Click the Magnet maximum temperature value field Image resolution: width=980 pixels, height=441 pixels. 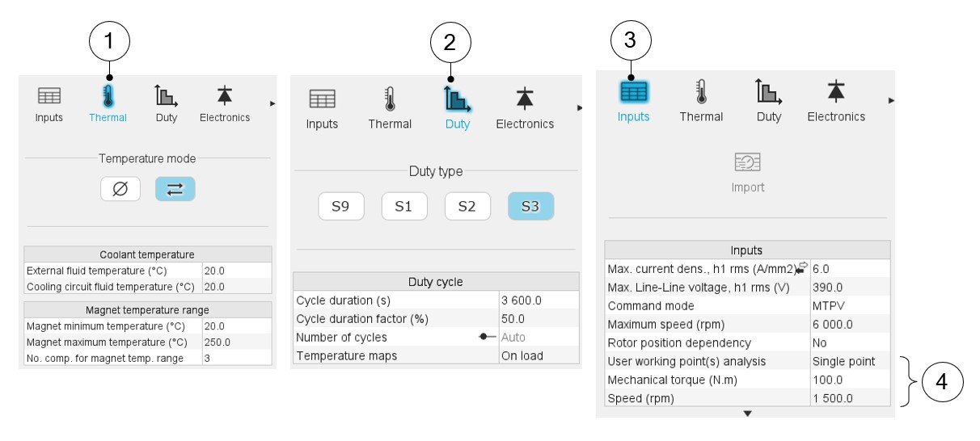coord(234,342)
